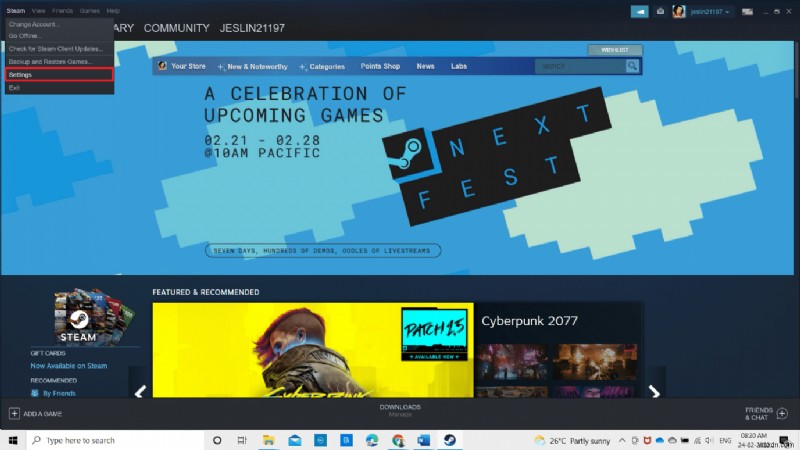This screenshot has width=800, height=450.
Task: Choose Backup and Restore Games entry
Action: pyautogui.click(x=59, y=62)
